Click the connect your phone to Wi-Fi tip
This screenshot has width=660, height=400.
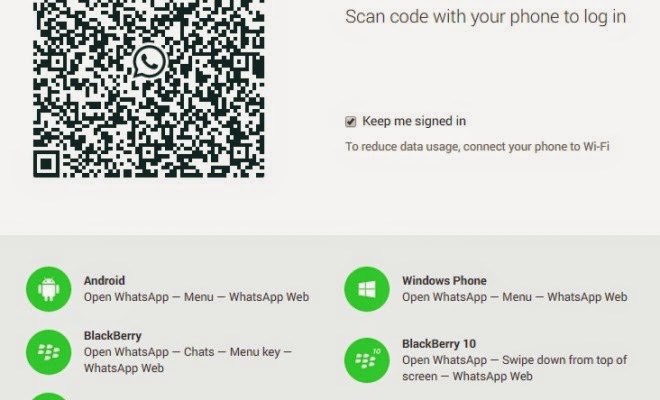point(477,147)
